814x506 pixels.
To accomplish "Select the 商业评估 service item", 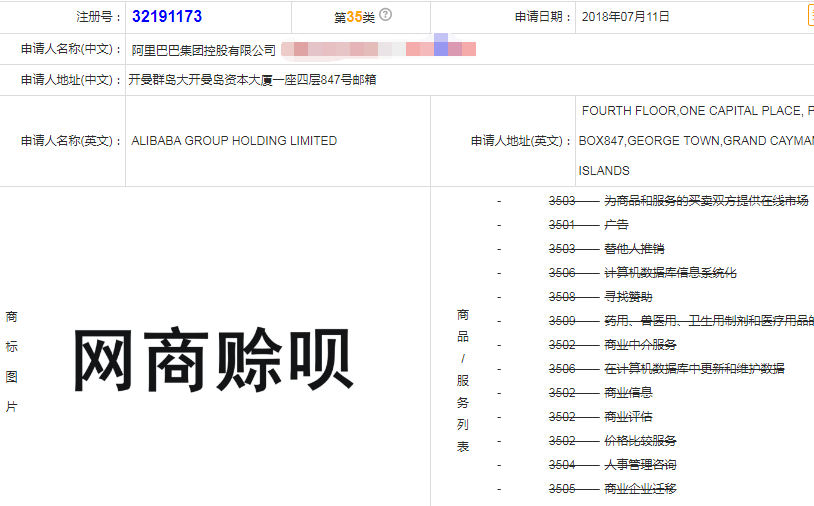I will click(628, 417).
